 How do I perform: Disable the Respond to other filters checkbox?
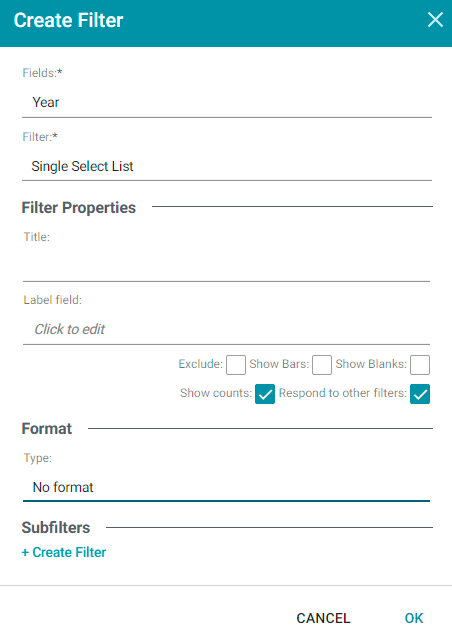tap(420, 394)
